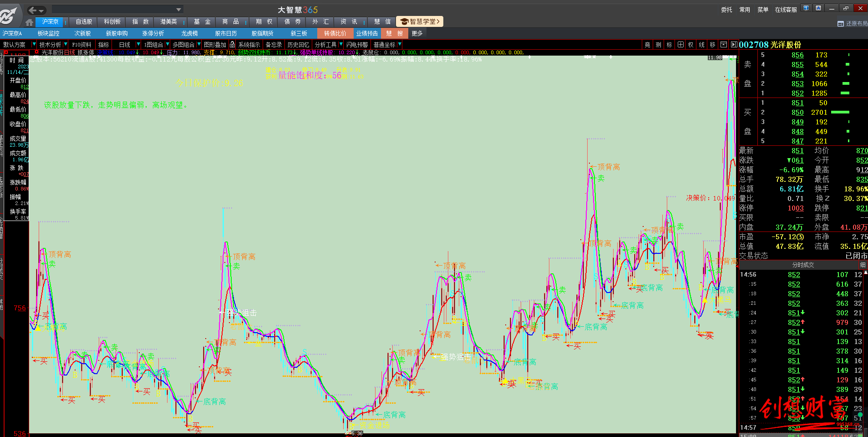Open the 闪电预警 toolbar item
Viewport: 868px width, 437px height.
pyautogui.click(x=357, y=45)
